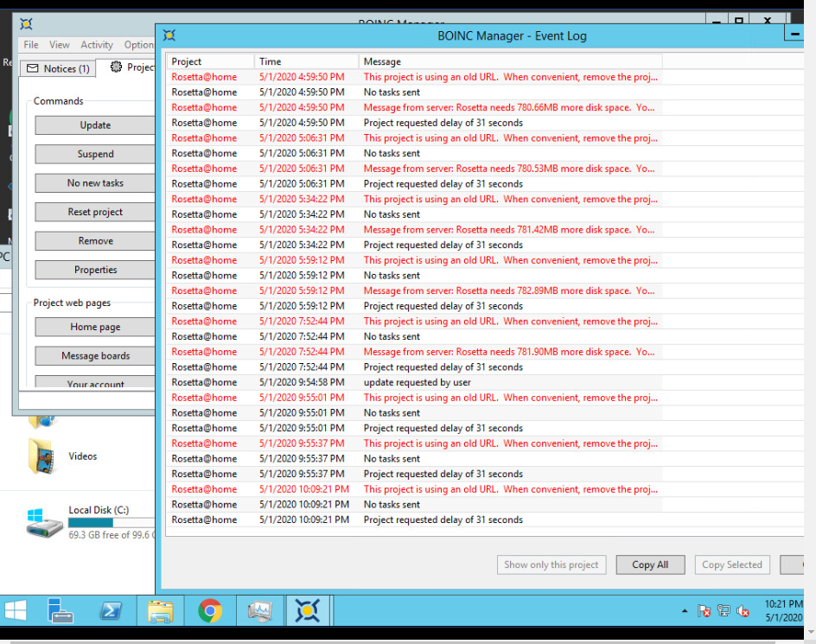Show hidden system tray icons

click(685, 611)
